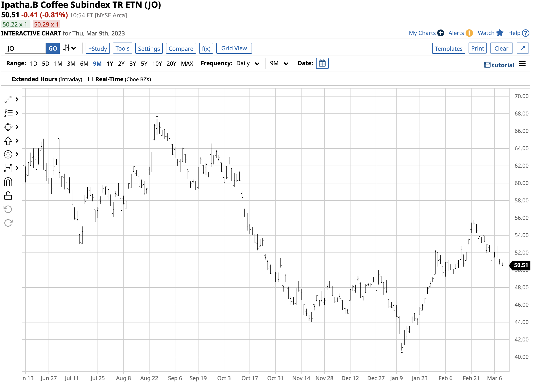The width and height of the screenshot is (537, 392).
Task: Click the +Study button
Action: (x=98, y=49)
